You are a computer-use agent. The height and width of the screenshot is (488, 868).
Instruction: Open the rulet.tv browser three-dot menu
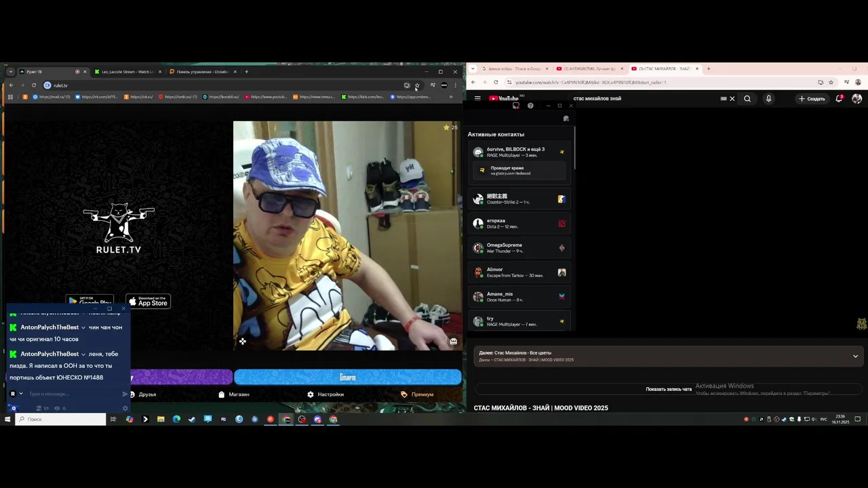tap(455, 85)
